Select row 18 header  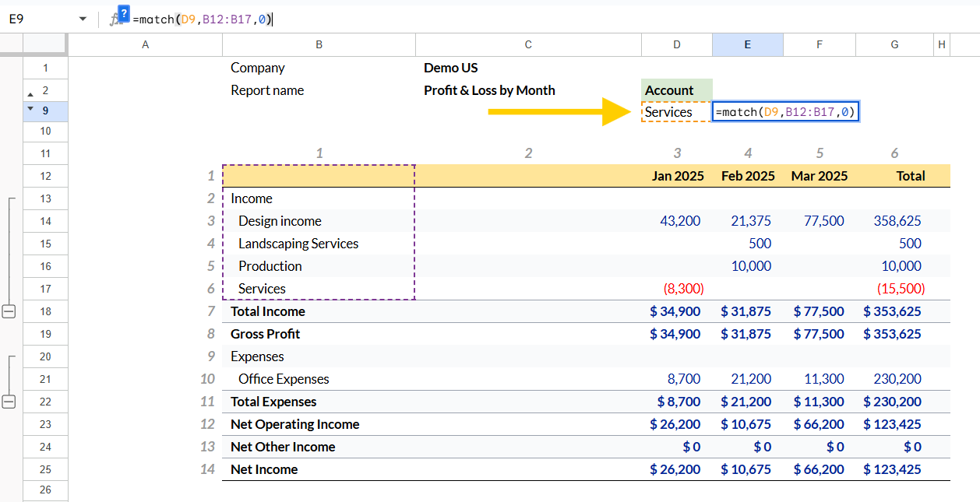click(45, 311)
